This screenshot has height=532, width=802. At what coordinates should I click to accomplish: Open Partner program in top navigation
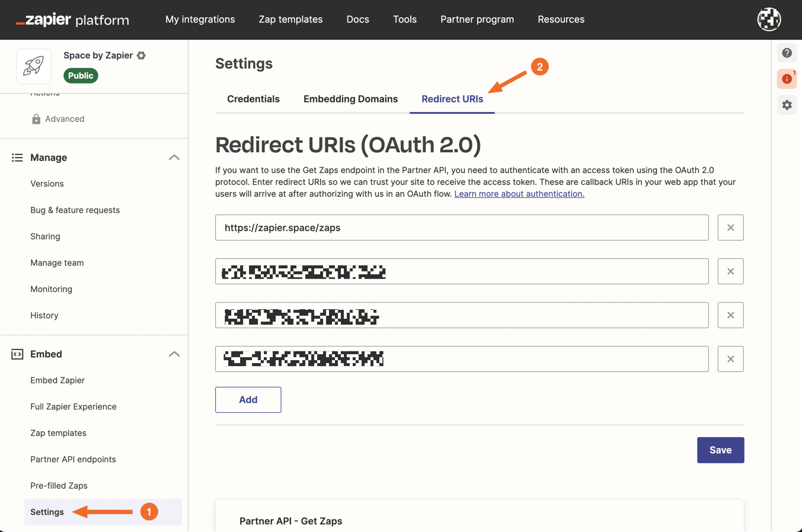[477, 20]
